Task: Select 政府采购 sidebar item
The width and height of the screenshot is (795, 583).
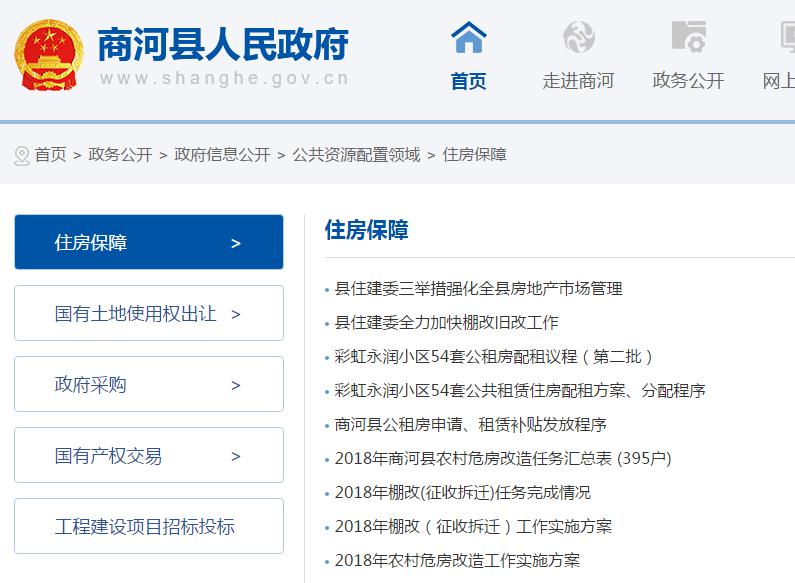Action: click(x=149, y=384)
